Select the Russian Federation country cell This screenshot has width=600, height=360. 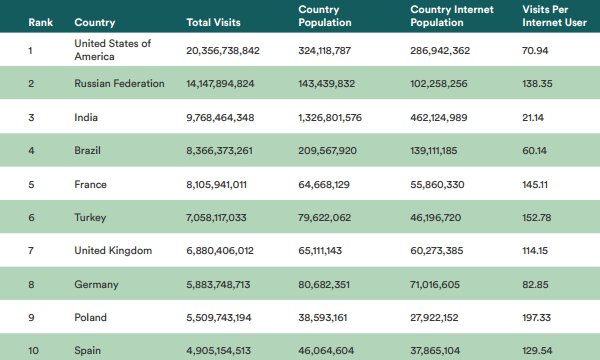[x=119, y=83]
